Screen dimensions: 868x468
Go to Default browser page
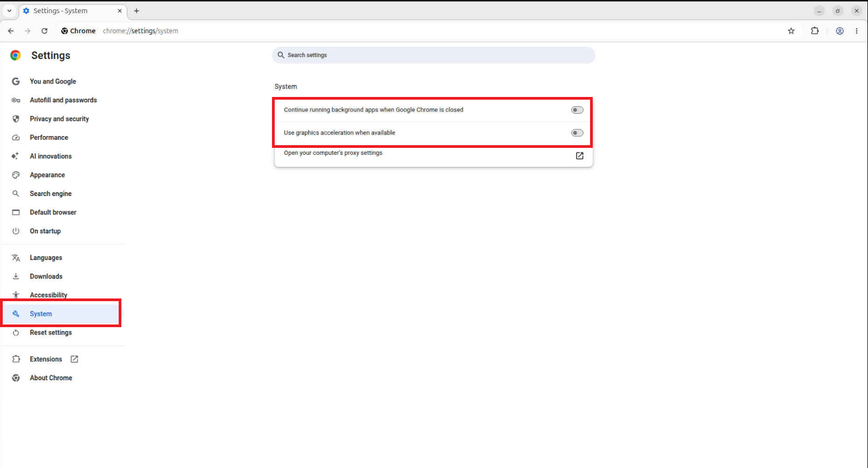coord(53,212)
